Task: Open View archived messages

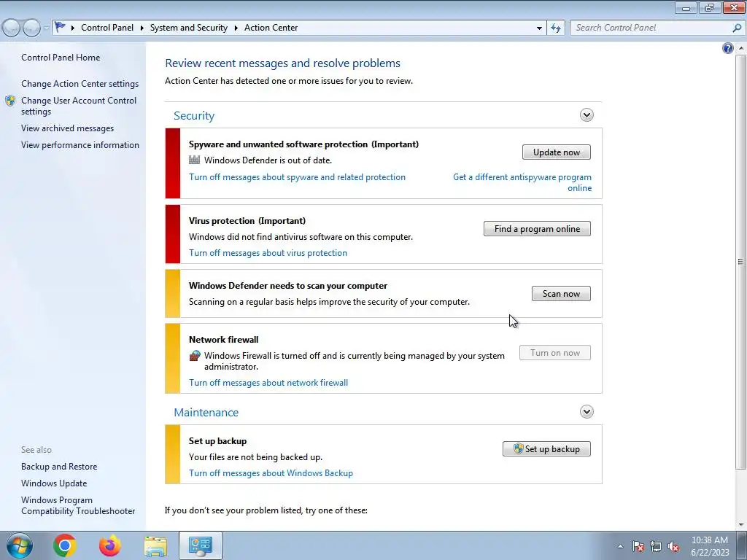Action: click(x=67, y=128)
